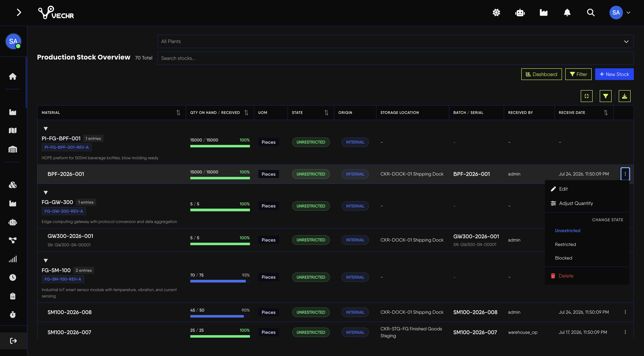Open the clock icon in sidebar
The width and height of the screenshot is (644, 356).
[x=13, y=277]
